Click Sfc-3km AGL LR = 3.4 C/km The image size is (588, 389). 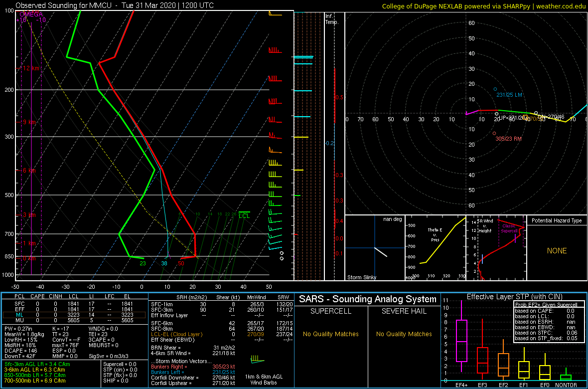37,365
